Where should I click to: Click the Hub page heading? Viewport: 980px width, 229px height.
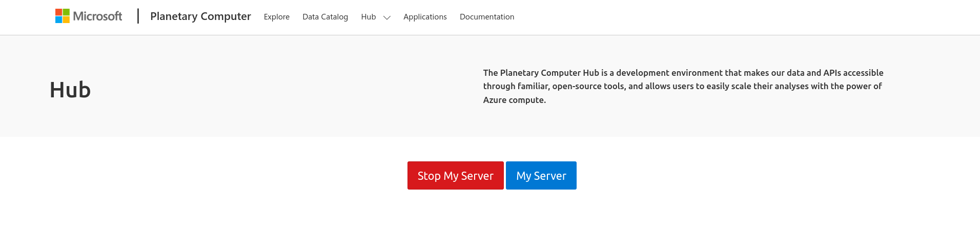(x=70, y=90)
